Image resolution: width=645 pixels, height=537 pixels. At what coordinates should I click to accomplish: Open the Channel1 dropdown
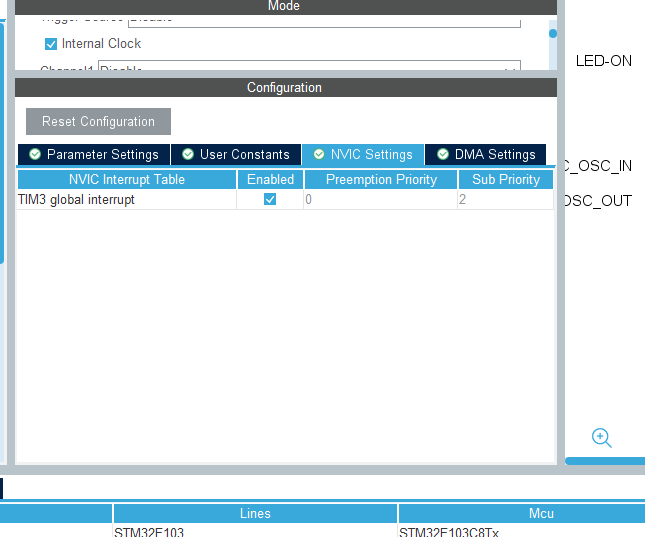[x=309, y=66]
